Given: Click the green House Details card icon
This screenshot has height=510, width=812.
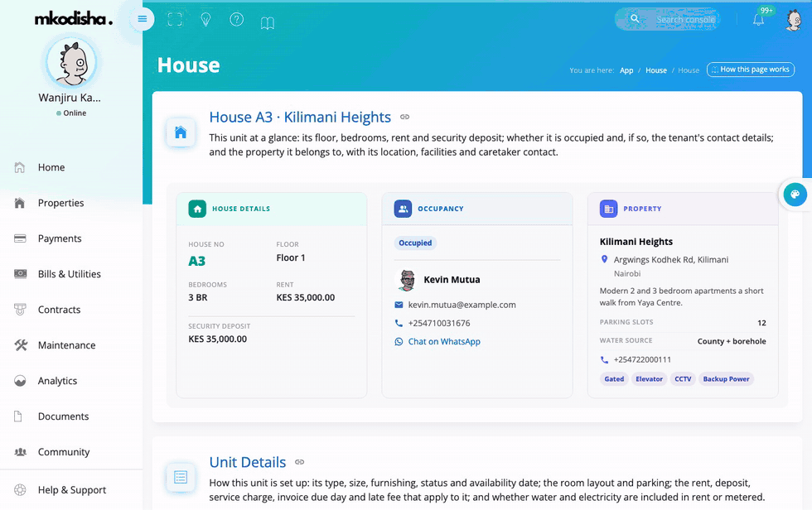Looking at the screenshot, I should tap(197, 209).
